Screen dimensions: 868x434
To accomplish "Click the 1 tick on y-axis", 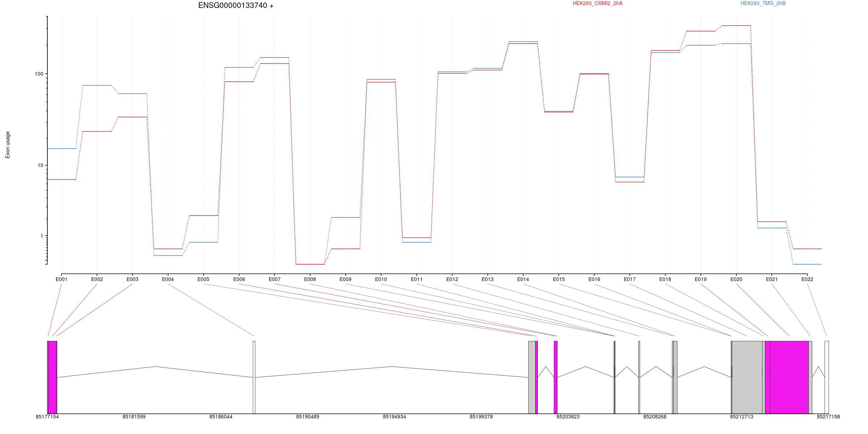I will click(42, 236).
